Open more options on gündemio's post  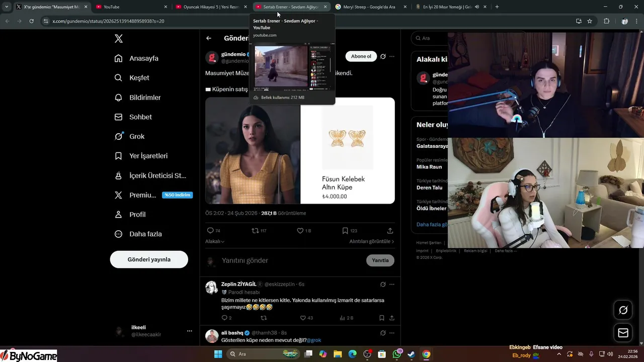[392, 56]
